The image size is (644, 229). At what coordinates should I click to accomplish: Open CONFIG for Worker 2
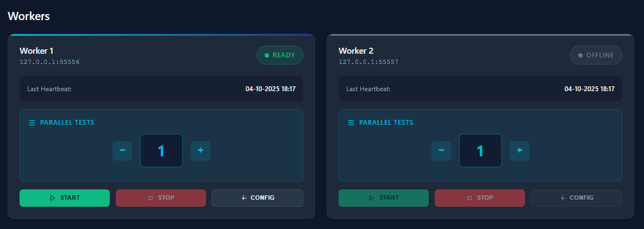click(577, 198)
